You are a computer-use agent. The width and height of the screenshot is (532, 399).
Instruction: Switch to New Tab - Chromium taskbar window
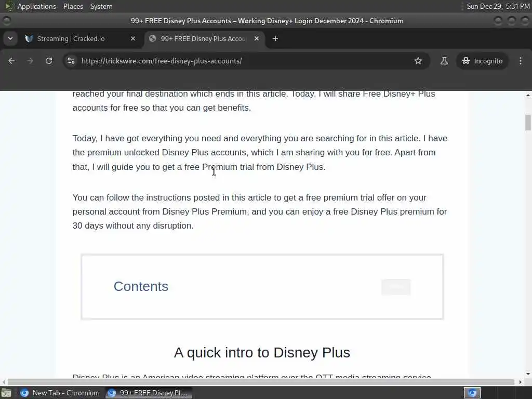pos(60,393)
